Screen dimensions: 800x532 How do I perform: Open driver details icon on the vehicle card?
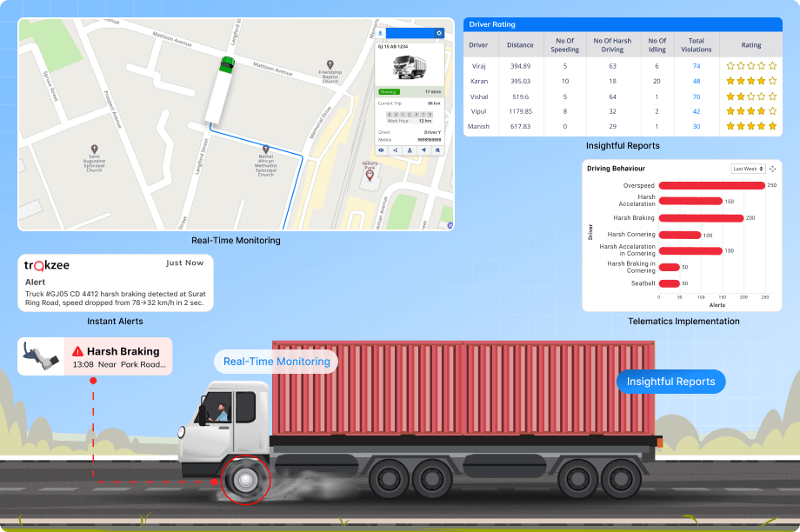(410, 150)
